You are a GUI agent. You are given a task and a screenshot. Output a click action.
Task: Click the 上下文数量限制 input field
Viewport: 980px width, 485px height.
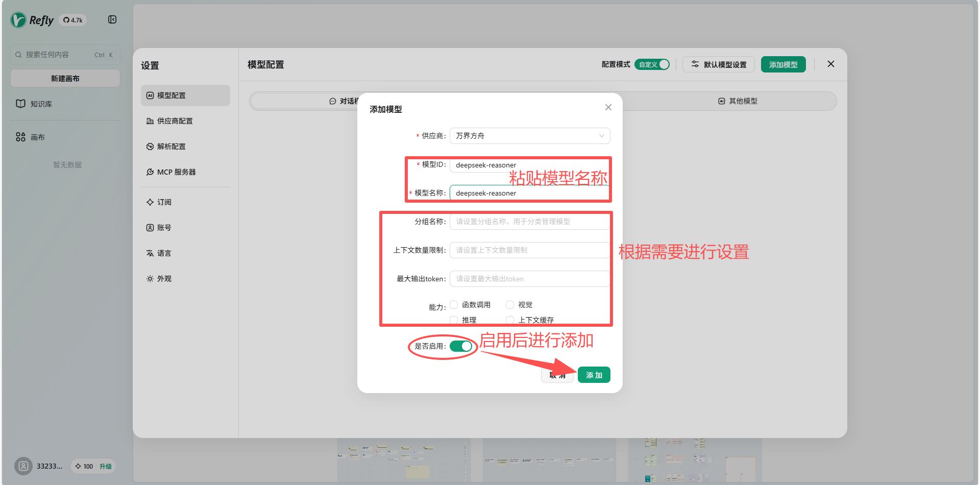click(529, 250)
